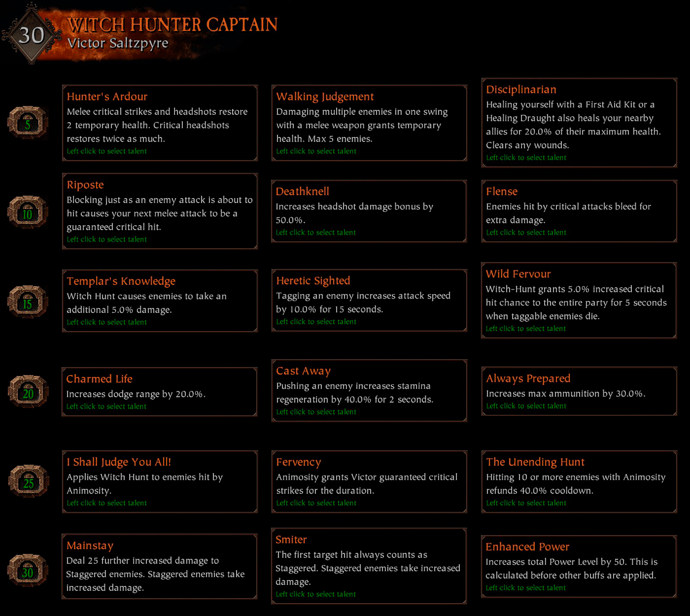Select the Wild Fervour talent
Image resolution: width=690 pixels, height=616 pixels.
[x=579, y=300]
